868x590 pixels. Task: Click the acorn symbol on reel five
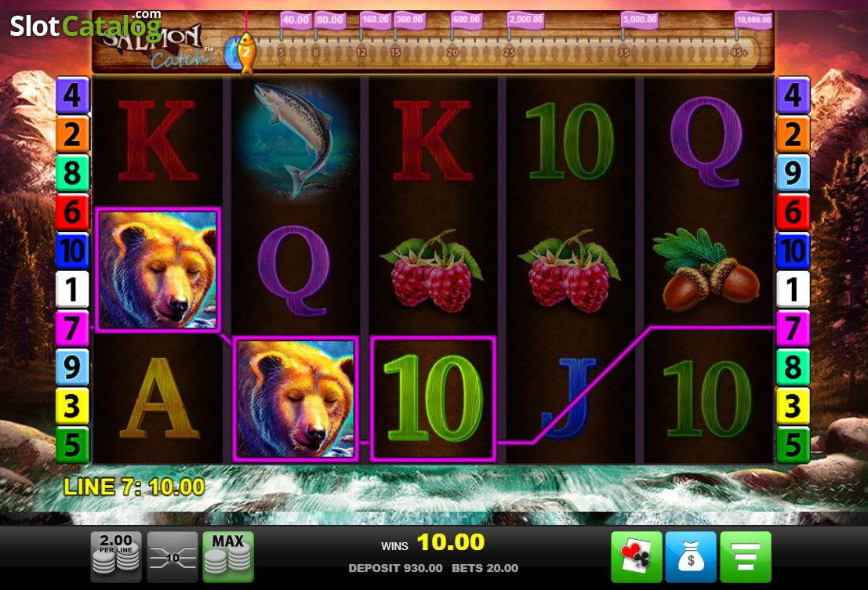coord(707,270)
